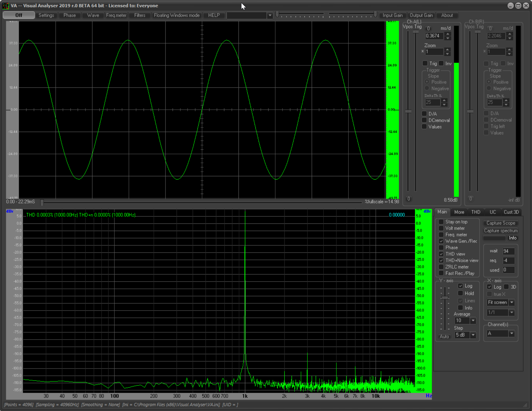Open the Channel(s) A dropdown
This screenshot has height=411, width=532.
(x=512, y=333)
